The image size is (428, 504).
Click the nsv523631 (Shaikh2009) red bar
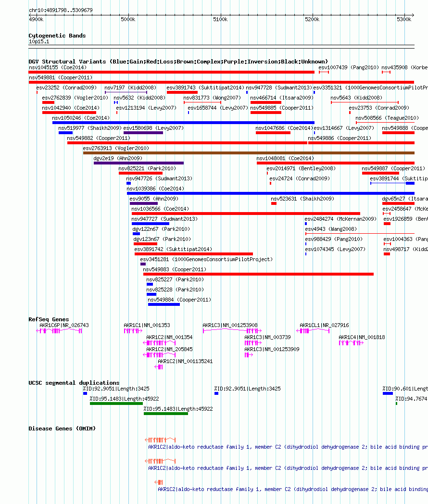click(x=274, y=203)
